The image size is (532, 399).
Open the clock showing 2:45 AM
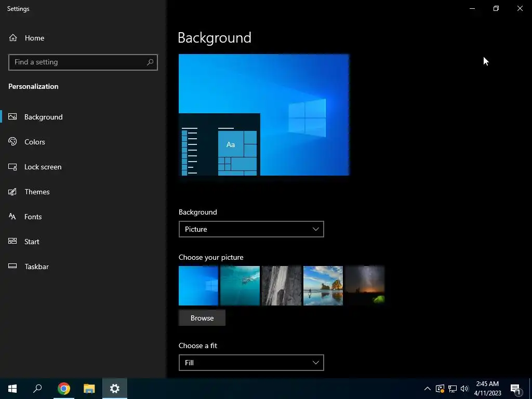pos(487,389)
